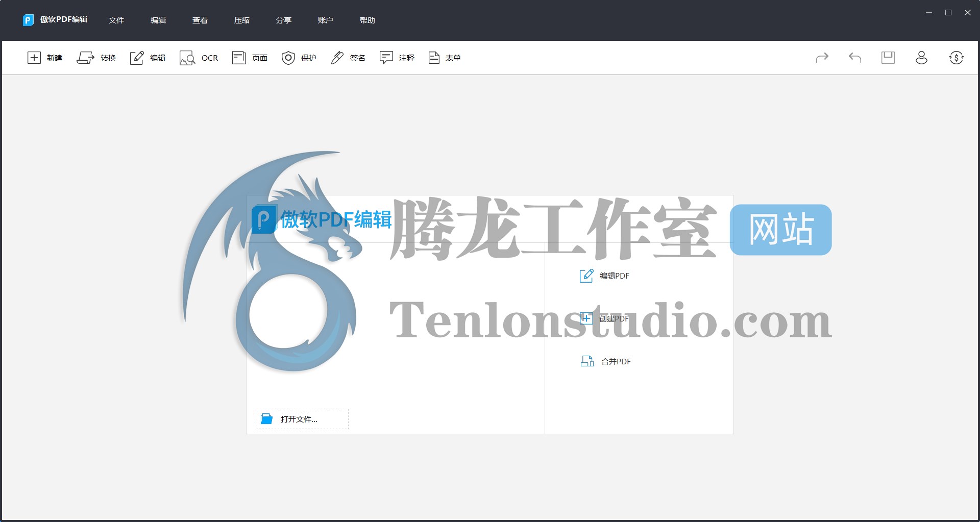Click the save disk icon
The height and width of the screenshot is (522, 980).
(888, 58)
